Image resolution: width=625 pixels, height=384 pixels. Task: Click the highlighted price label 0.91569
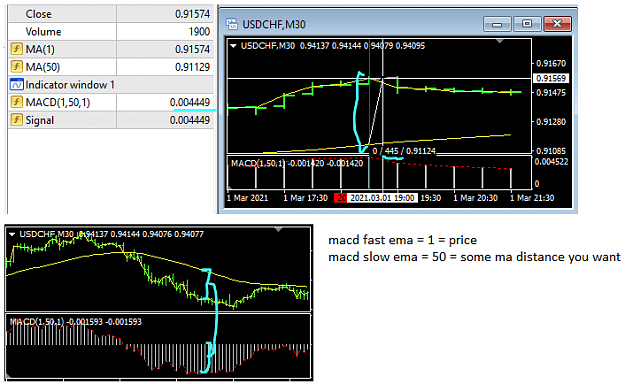point(551,78)
